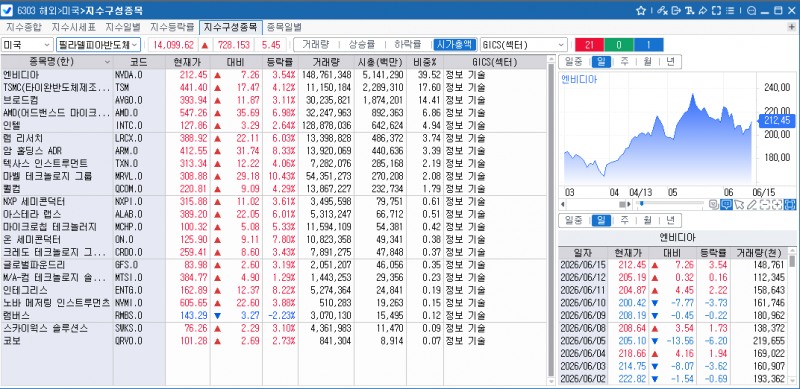The image size is (800, 389).
Task: Click the pin/share arrow icon in the title bar
Action: (703, 10)
